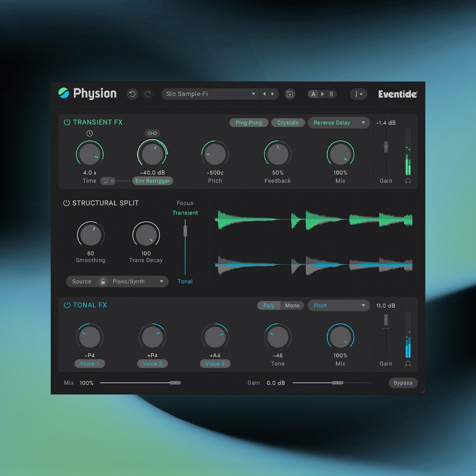Click the tempo sync clock icon above Time knob
476x476 pixels.
click(x=89, y=133)
